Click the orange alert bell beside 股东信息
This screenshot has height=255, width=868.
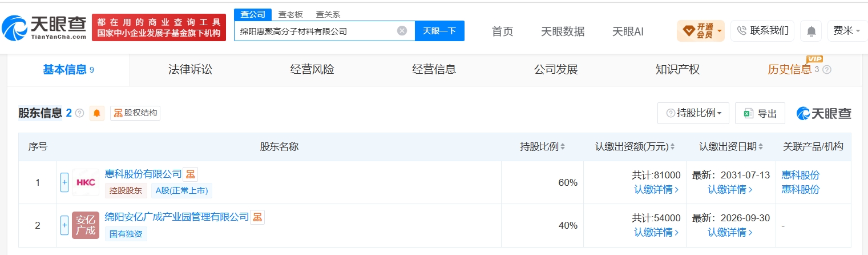(x=97, y=113)
